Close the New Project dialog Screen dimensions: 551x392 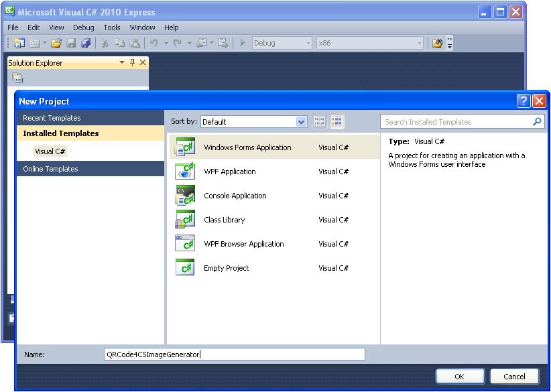pos(539,101)
